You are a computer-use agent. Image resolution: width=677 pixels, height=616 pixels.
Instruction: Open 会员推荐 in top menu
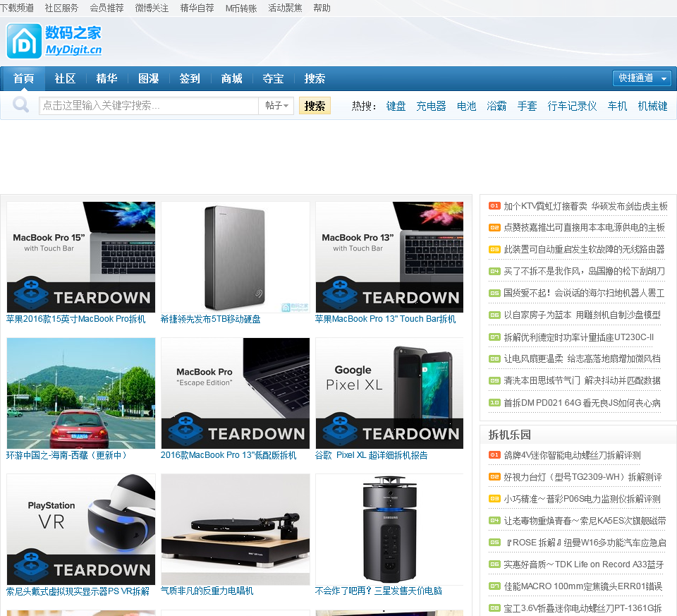pyautogui.click(x=106, y=8)
